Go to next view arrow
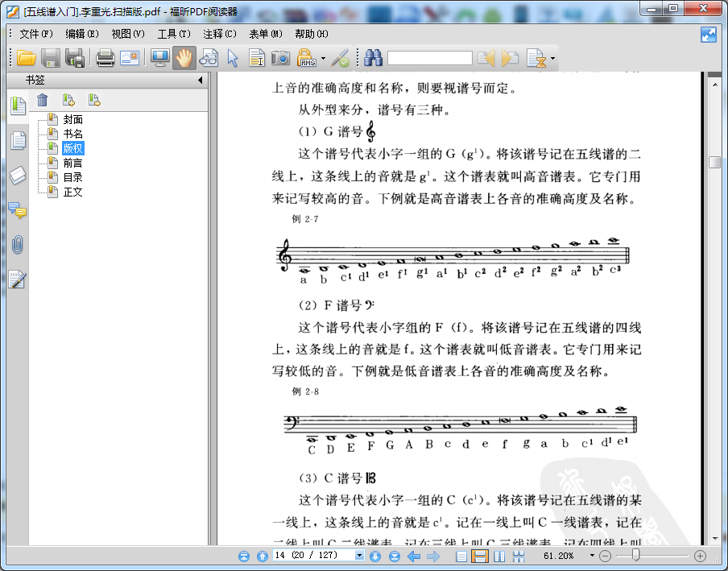The height and width of the screenshot is (571, 728). pos(432,557)
